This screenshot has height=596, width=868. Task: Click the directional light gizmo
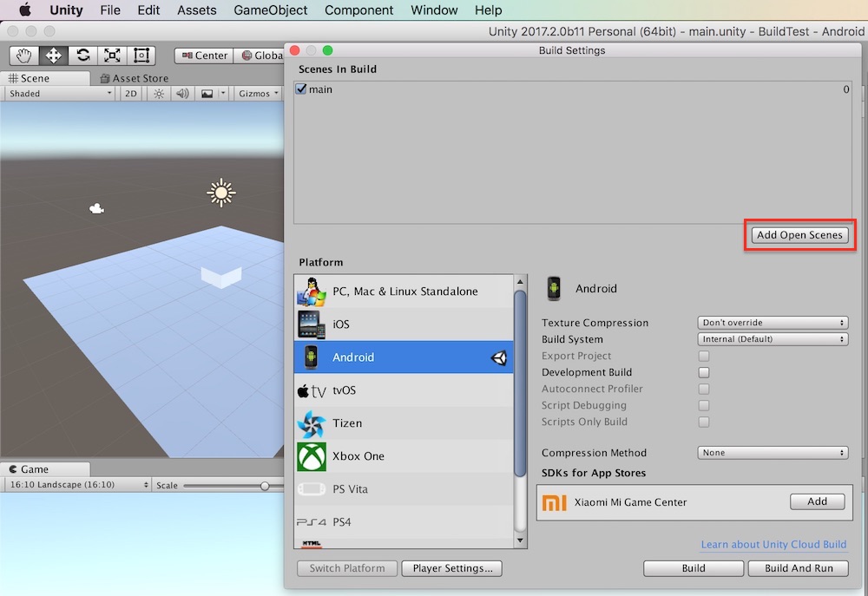click(x=221, y=193)
